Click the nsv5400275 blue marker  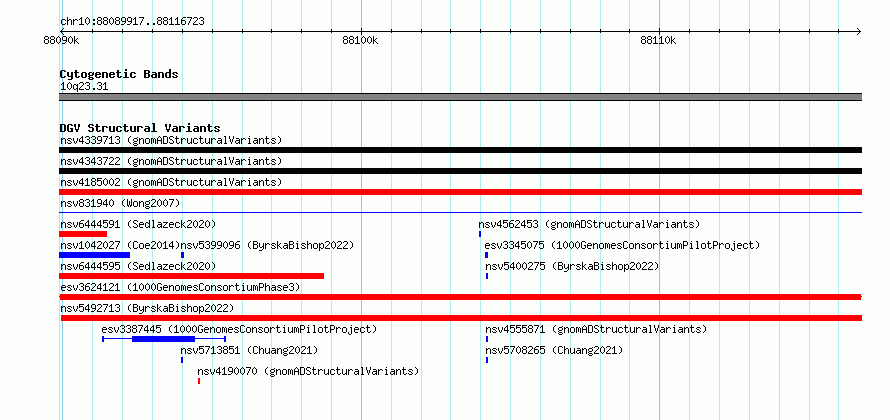[486, 276]
